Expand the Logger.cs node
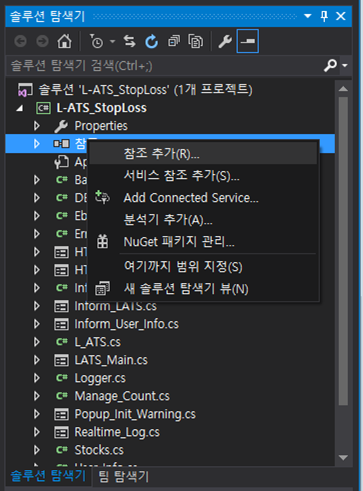This screenshot has height=491, width=363. tap(37, 378)
